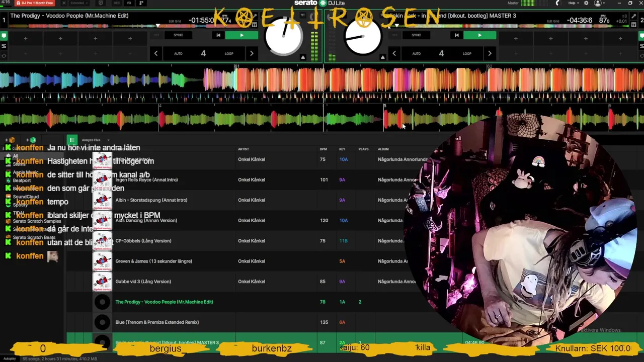The width and height of the screenshot is (644, 362).
Task: Activate the AUTO 4 LOOP on left deck
Action: (x=203, y=53)
